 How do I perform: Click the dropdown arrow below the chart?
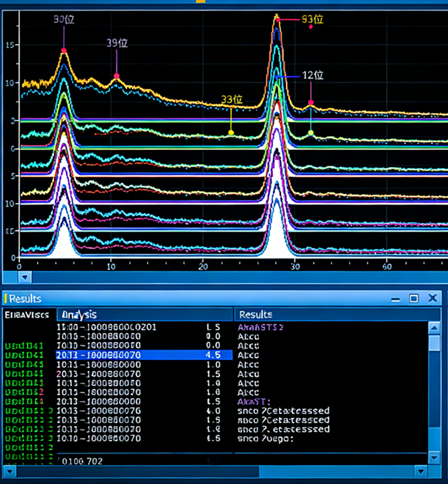pos(24,276)
